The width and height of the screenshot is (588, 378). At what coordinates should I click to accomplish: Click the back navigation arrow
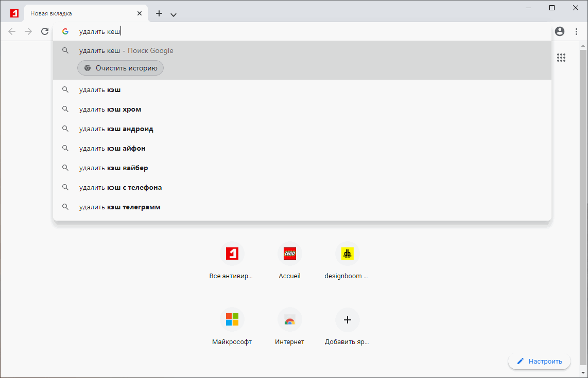coord(11,31)
